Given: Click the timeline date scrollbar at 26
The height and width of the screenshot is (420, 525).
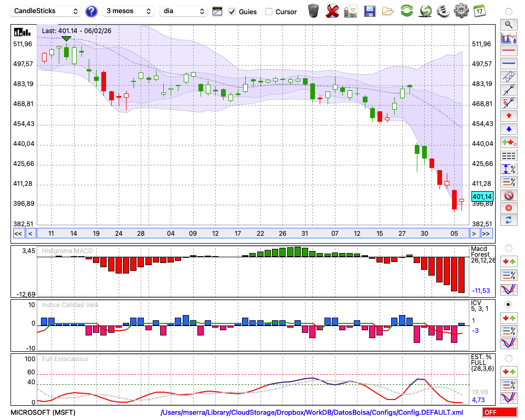Looking at the screenshot, I should pos(282,234).
